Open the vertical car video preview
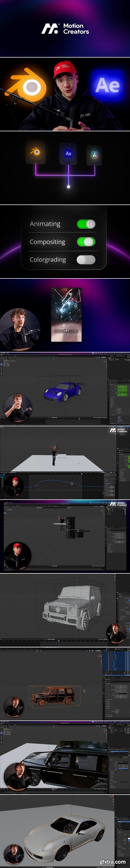The width and height of the screenshot is (130, 868). pyautogui.click(x=66, y=314)
